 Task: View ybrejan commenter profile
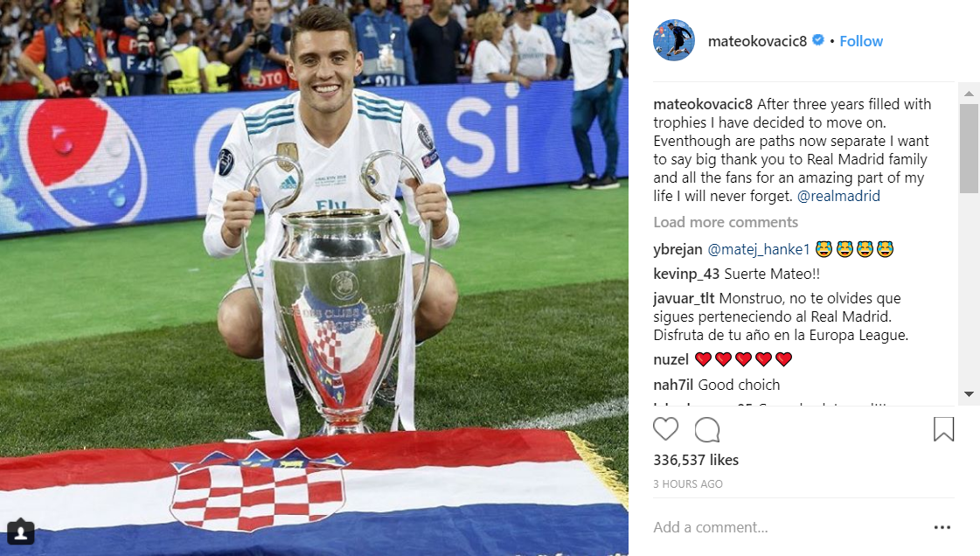678,249
